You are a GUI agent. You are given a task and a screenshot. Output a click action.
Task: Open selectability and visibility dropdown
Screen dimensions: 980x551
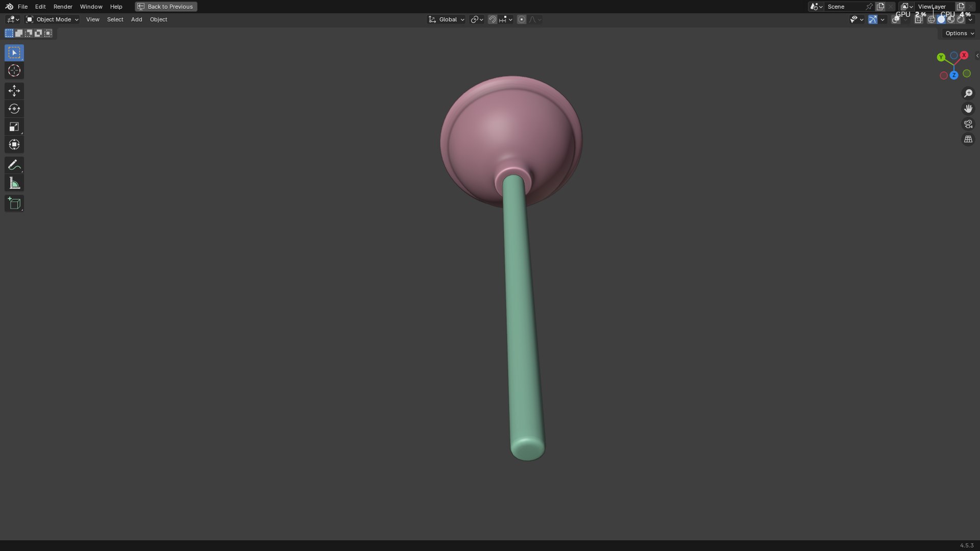coord(856,19)
